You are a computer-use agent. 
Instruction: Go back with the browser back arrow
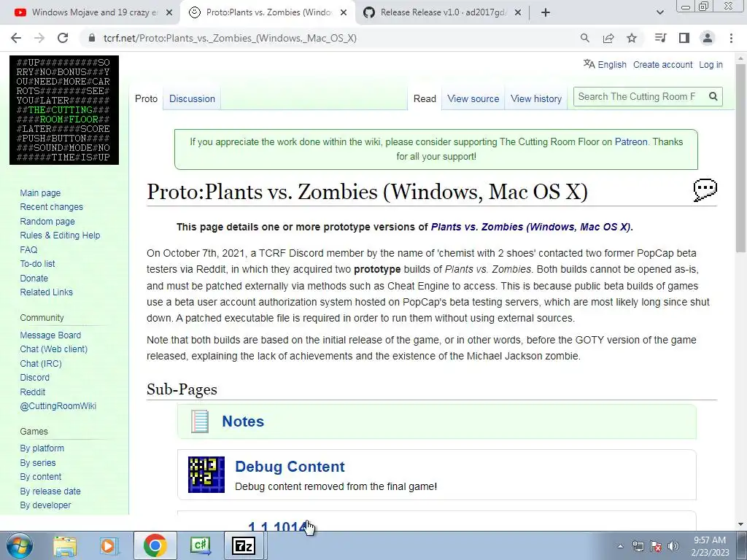[x=16, y=38]
